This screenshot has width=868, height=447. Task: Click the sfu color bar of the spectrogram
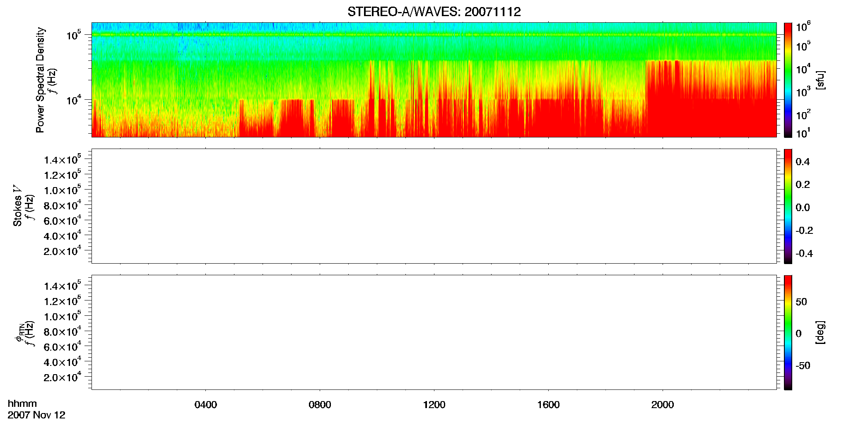(788, 80)
